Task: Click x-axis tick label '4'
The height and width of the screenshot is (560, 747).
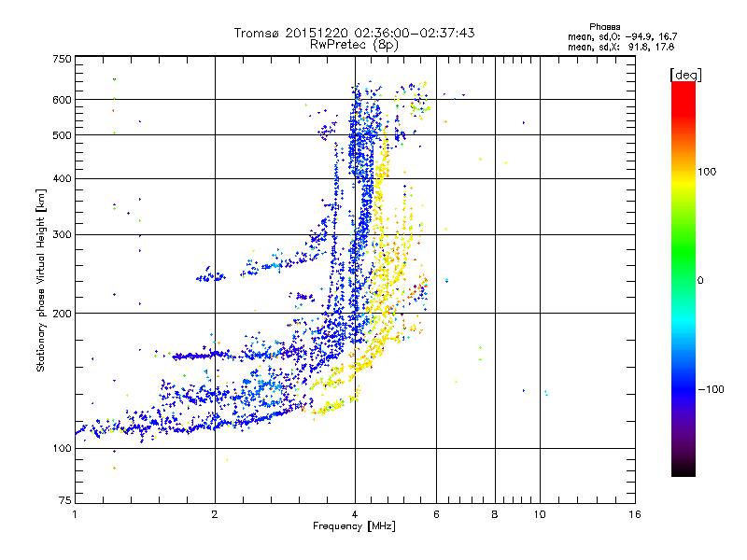Action: pyautogui.click(x=355, y=514)
